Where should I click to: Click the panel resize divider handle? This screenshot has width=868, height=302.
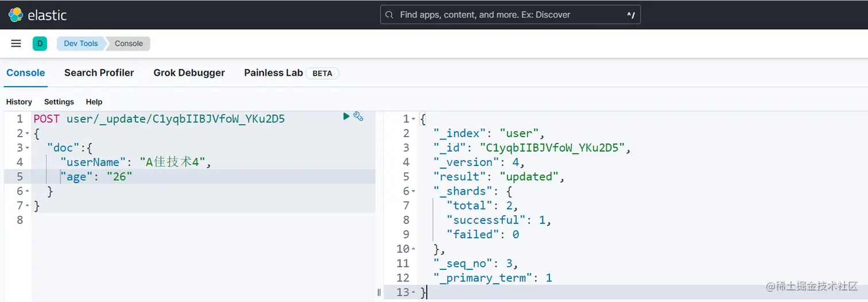point(379,292)
